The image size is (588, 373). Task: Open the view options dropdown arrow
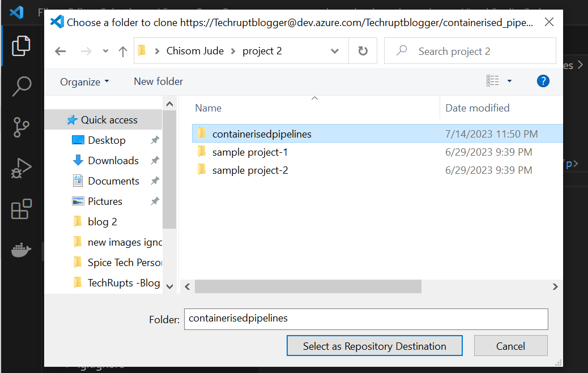(x=509, y=81)
